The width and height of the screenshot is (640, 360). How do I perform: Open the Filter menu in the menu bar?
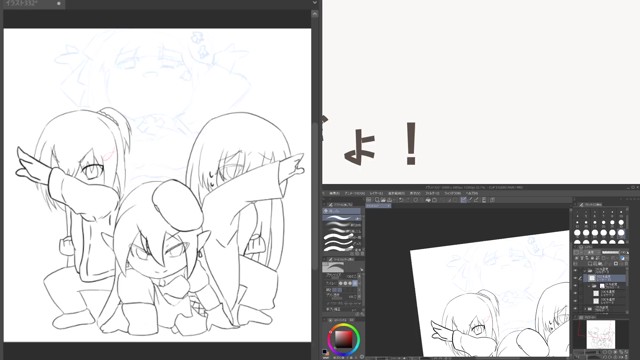pos(432,193)
